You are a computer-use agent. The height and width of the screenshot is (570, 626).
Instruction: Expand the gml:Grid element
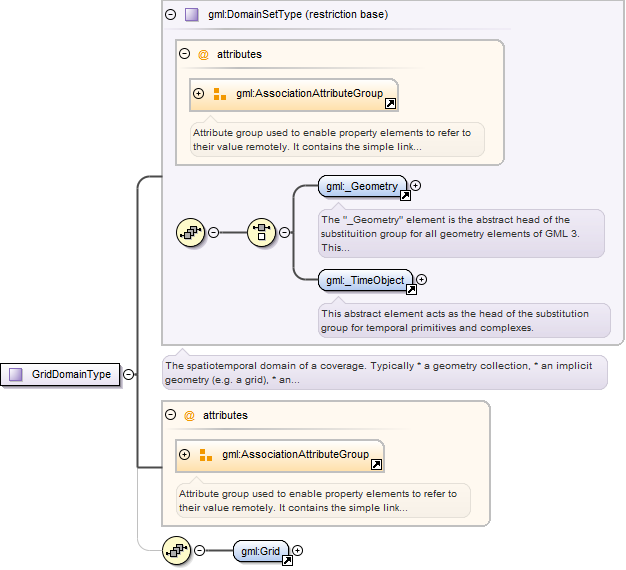point(297,550)
